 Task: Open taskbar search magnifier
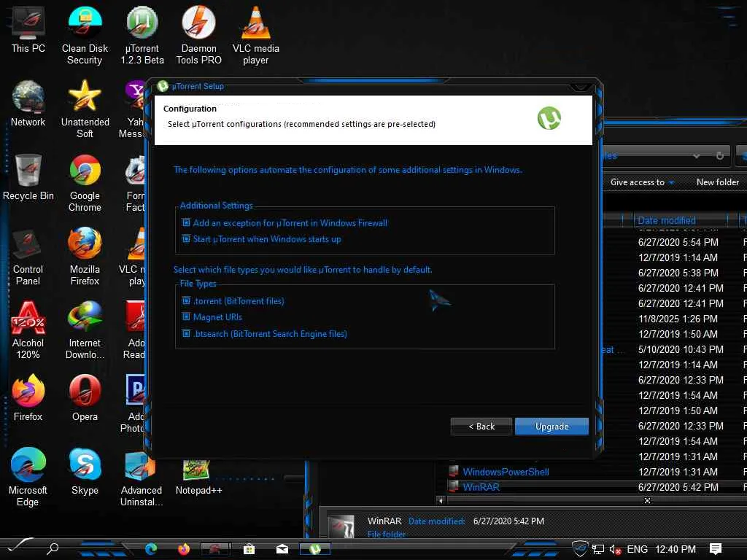pos(53,548)
